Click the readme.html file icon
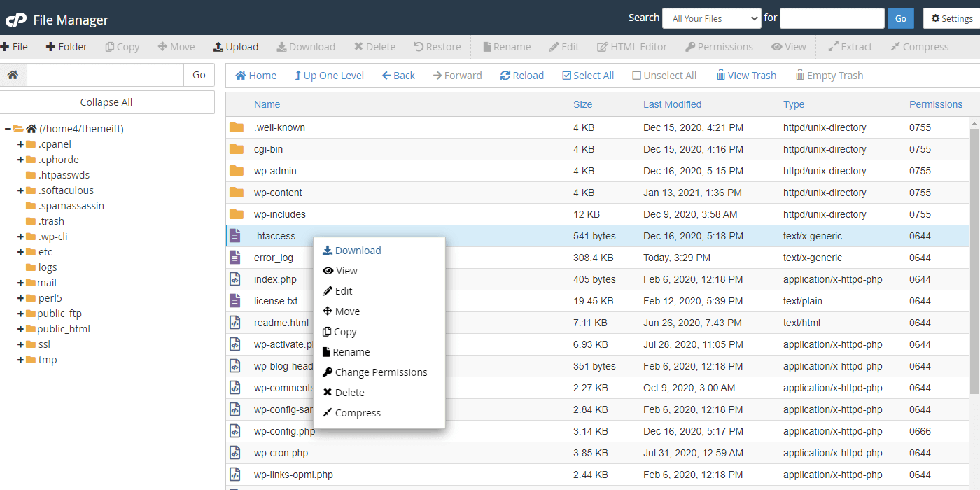The width and height of the screenshot is (980, 490). click(x=235, y=323)
